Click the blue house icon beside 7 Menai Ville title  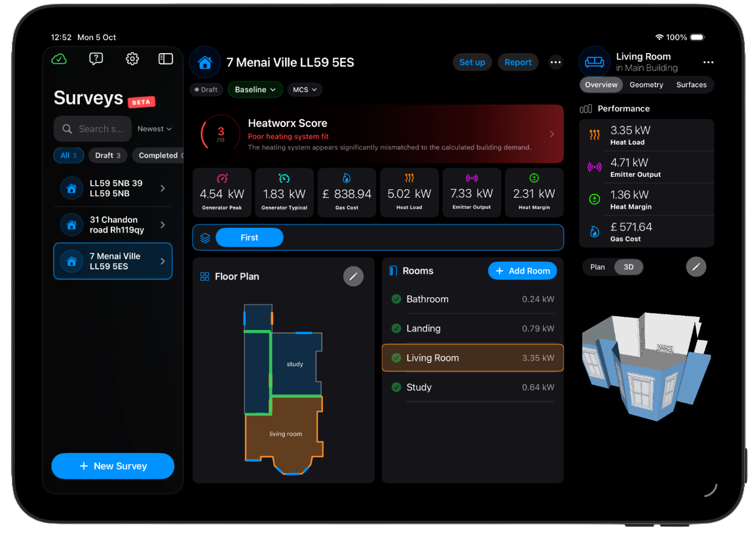[x=205, y=62]
